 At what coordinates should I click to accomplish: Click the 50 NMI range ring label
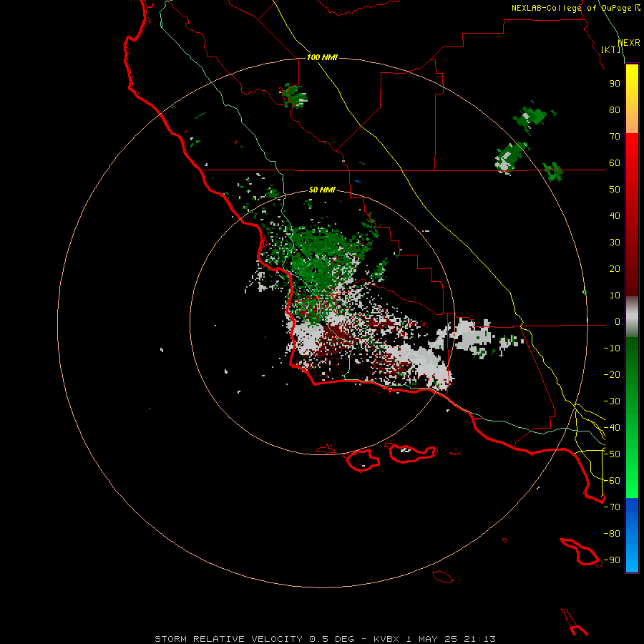(x=322, y=190)
